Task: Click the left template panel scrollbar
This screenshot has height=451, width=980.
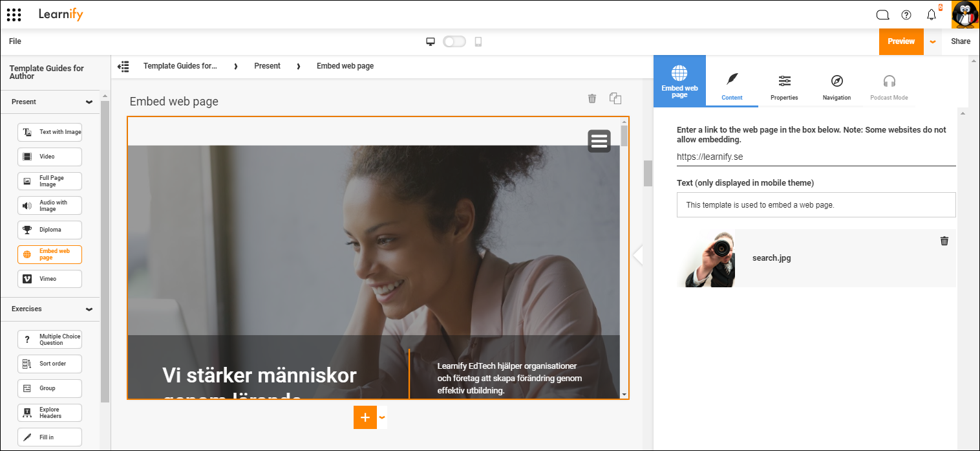Action: [x=105, y=251]
